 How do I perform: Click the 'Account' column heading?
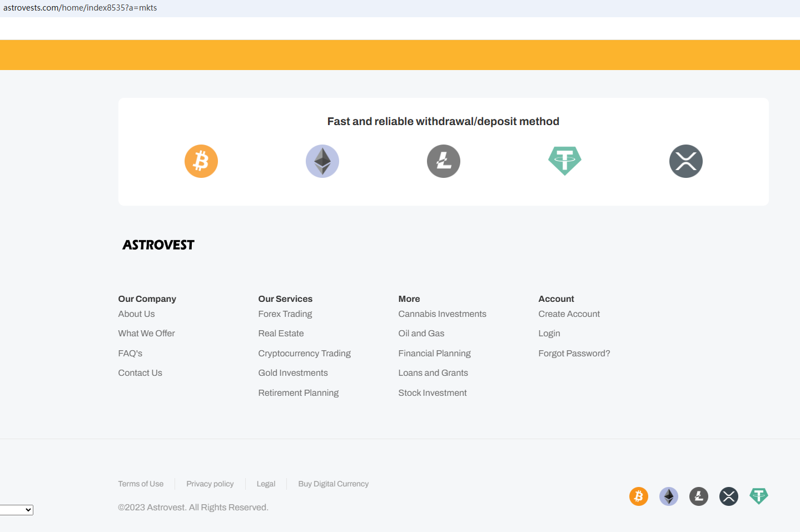(556, 299)
